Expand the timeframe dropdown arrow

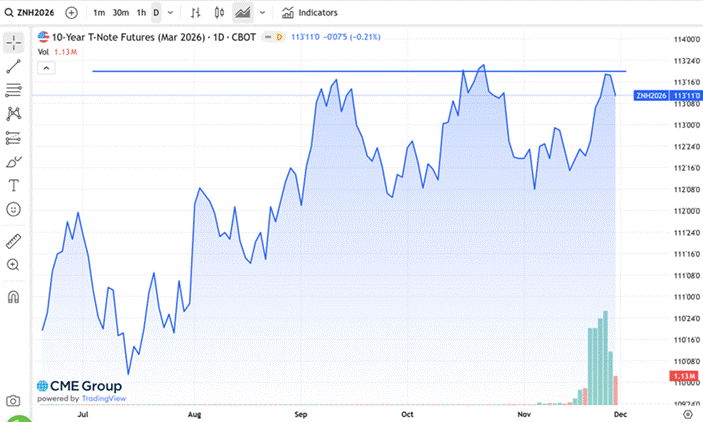tap(170, 13)
